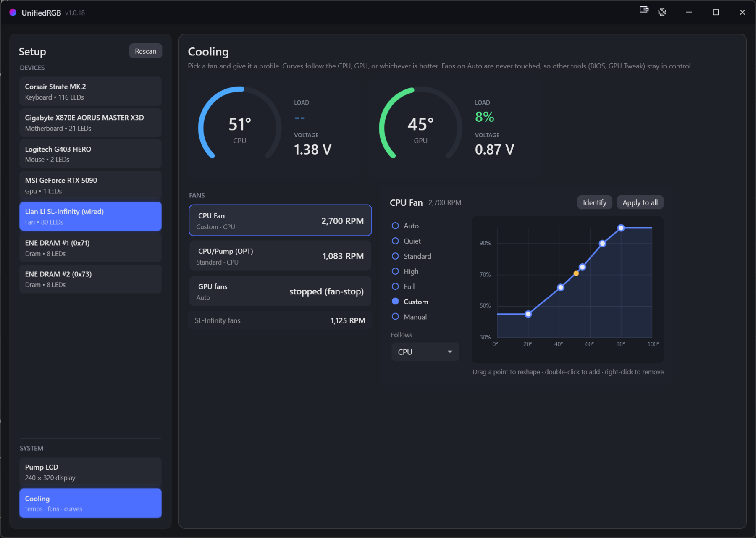Set fan profile to Full
This screenshot has height=538, width=756.
click(403, 286)
